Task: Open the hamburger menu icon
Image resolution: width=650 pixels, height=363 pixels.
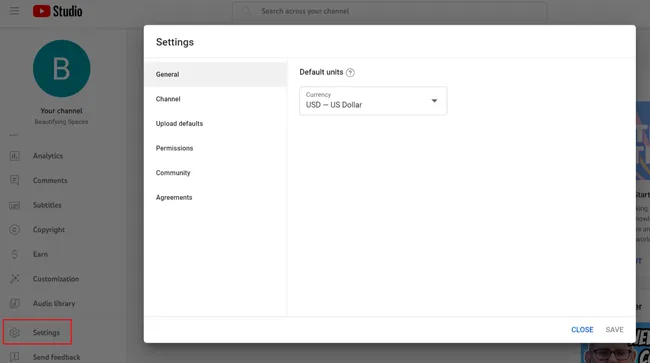Action: tap(15, 11)
